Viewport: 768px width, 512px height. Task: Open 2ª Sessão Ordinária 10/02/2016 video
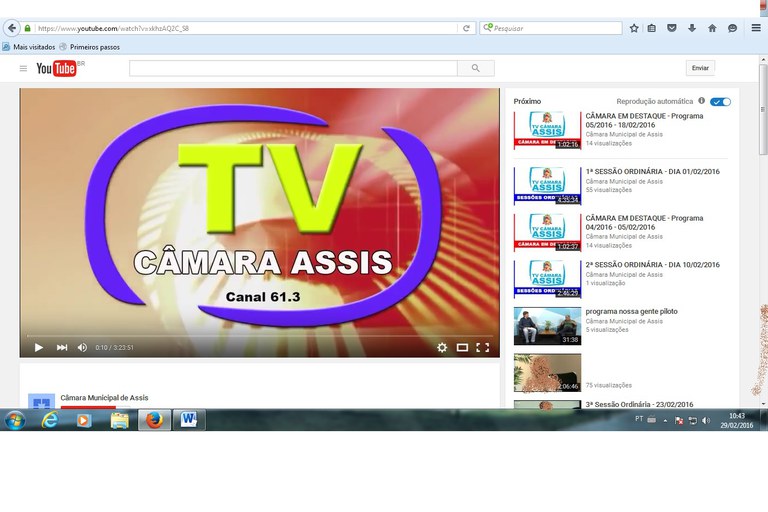point(652,265)
